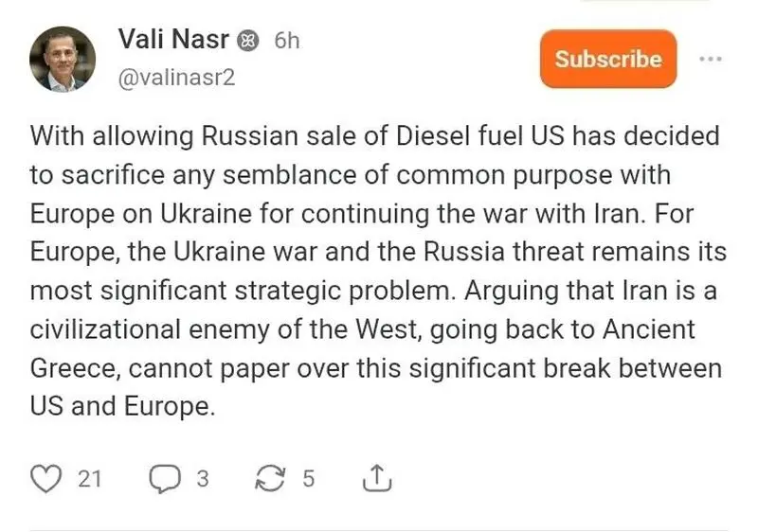
Task: Open the Vali Nasr display name link
Action: click(x=173, y=39)
